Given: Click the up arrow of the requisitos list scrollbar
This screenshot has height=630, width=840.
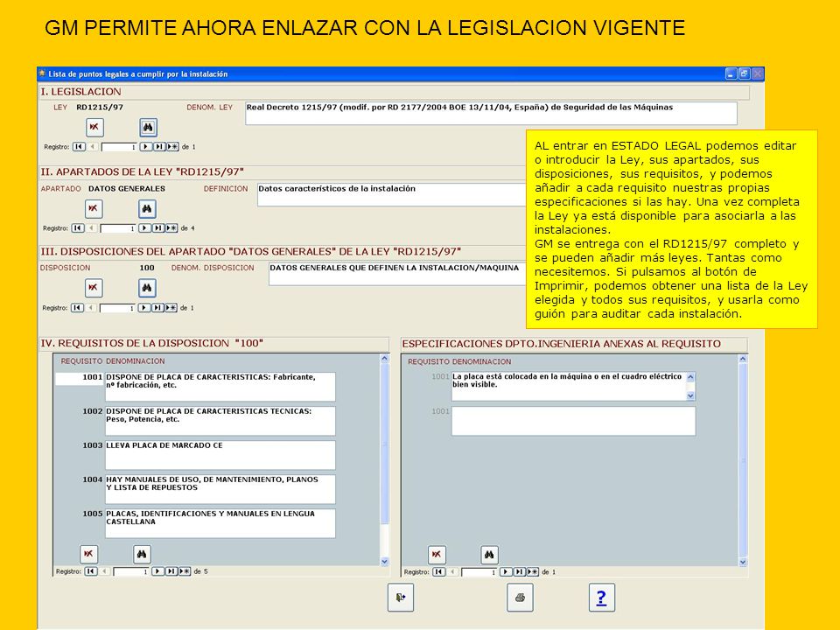Looking at the screenshot, I should [x=385, y=359].
